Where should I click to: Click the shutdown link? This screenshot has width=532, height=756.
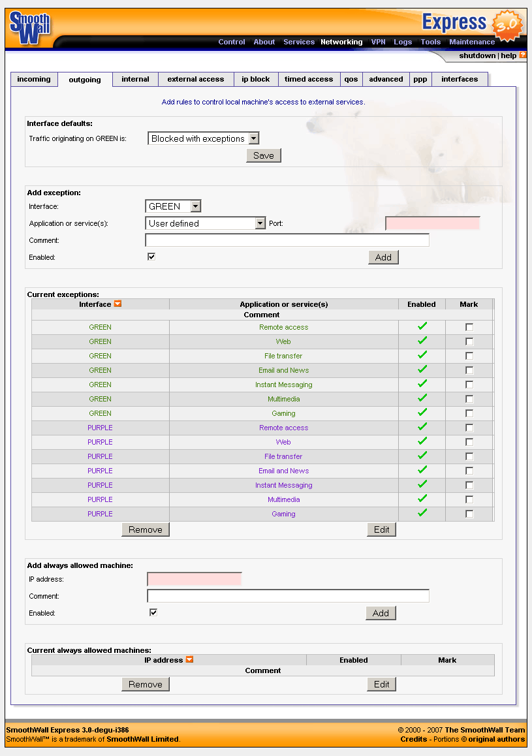[x=477, y=55]
